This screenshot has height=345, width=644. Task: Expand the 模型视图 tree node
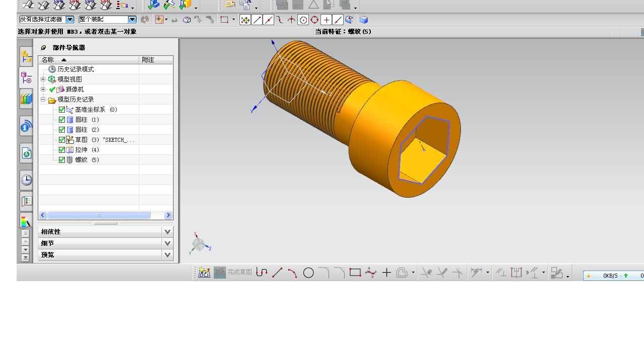[x=43, y=79]
